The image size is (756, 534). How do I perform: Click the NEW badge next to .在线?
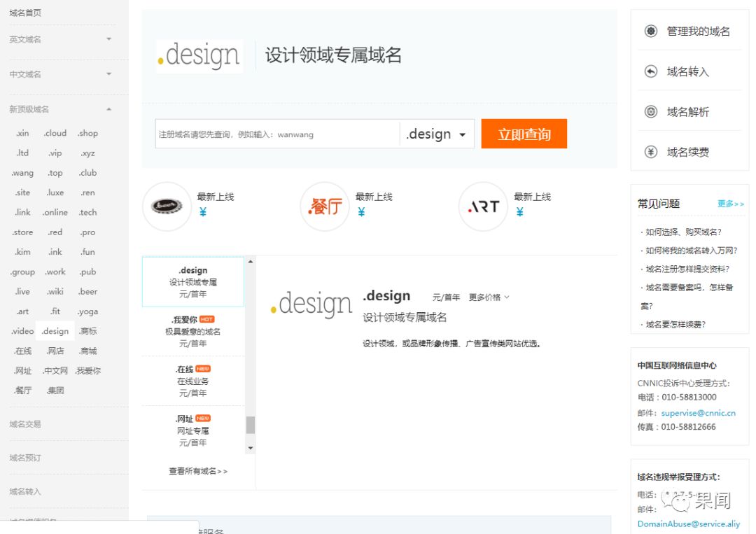pyautogui.click(x=203, y=369)
